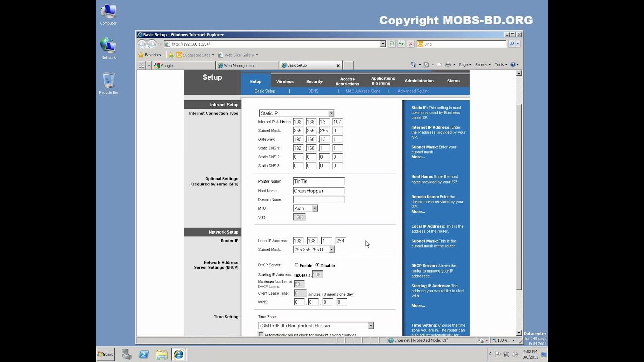Click the Internet Explorer taskbar icon

[x=179, y=354]
